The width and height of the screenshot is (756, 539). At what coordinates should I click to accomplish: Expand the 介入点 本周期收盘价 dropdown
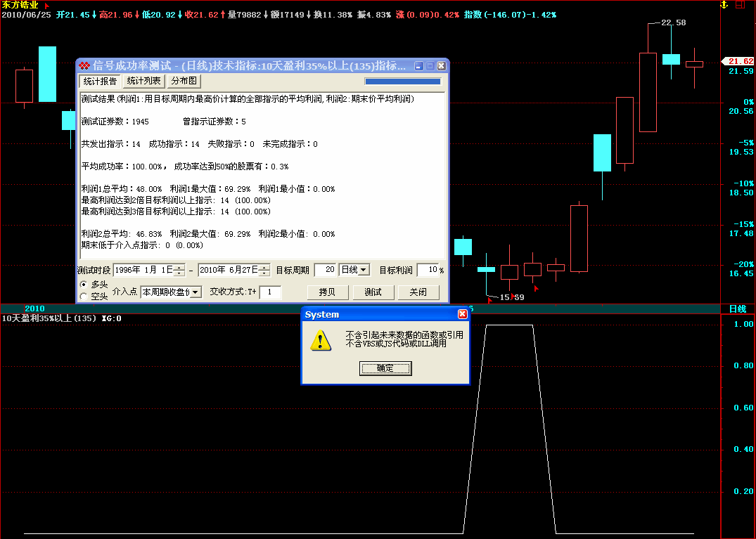pyautogui.click(x=196, y=292)
